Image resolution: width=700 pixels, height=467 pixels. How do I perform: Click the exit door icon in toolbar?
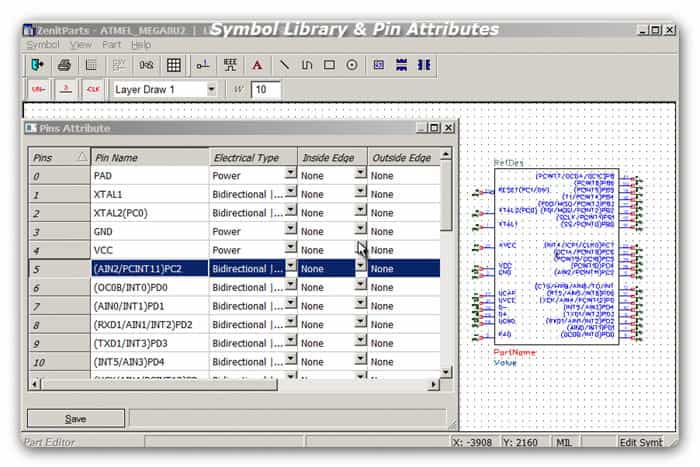coord(38,65)
